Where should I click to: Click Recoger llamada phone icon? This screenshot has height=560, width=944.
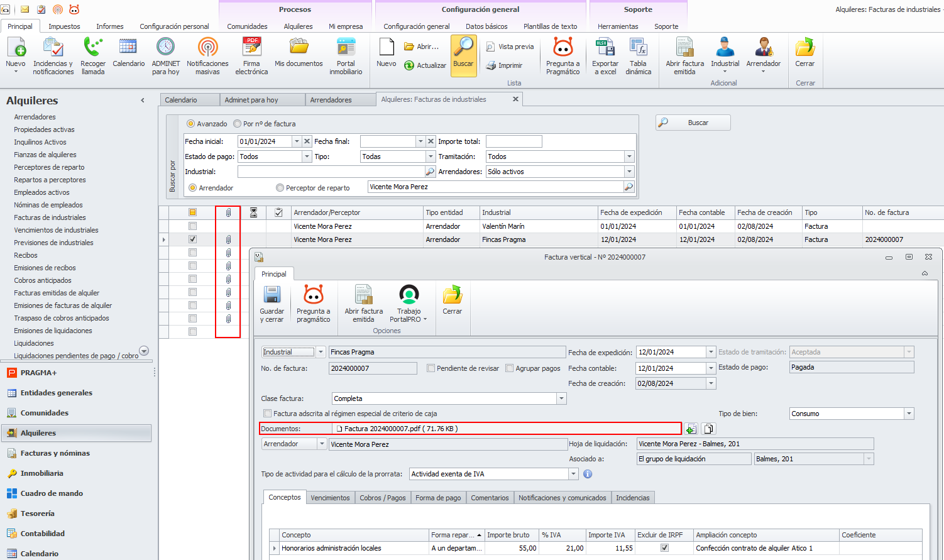(x=93, y=48)
